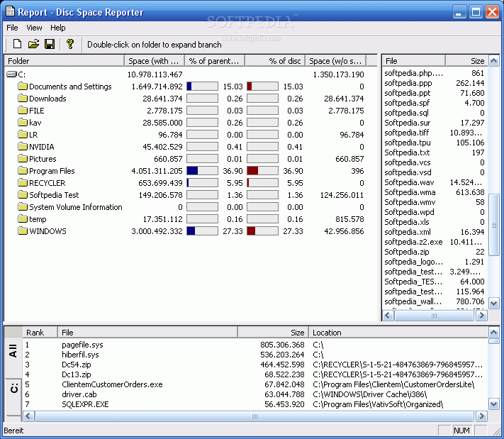Click scroll left arrow of ranking list
Image resolution: width=504 pixels, height=439 pixels.
coord(28,416)
